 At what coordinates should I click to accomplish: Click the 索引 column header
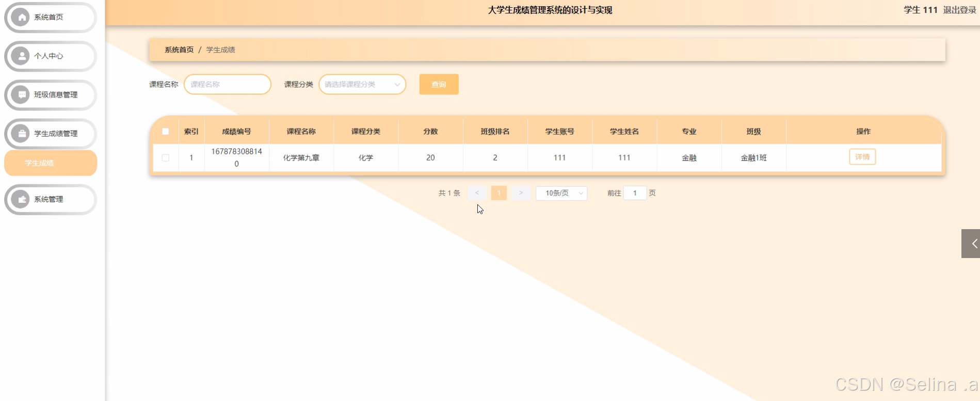pyautogui.click(x=191, y=132)
